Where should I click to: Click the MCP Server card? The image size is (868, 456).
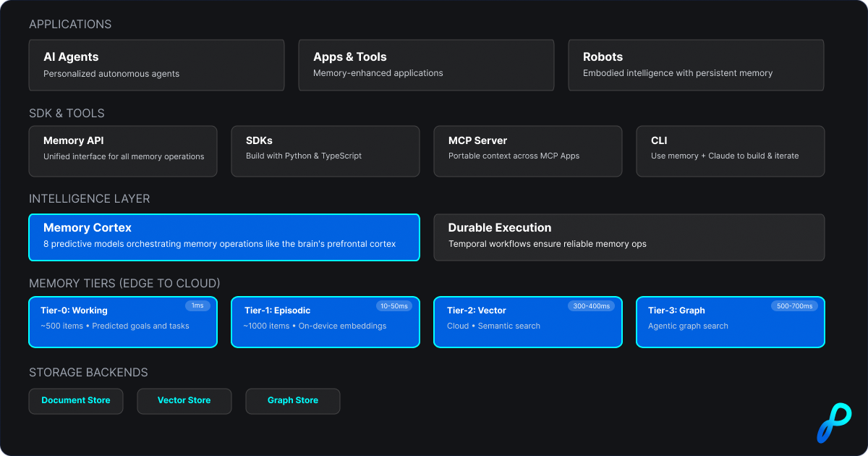click(527, 151)
